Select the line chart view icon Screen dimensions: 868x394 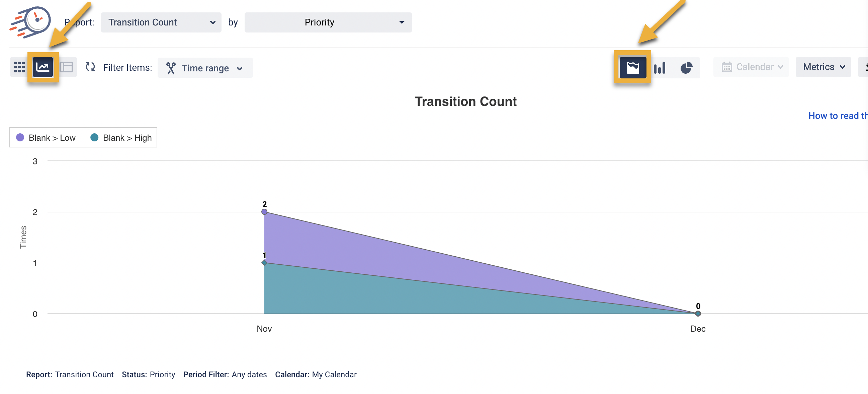coord(43,67)
